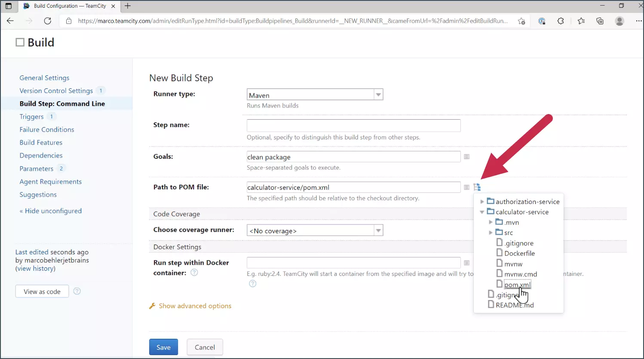Expand the src folder in tree
This screenshot has height=359, width=644.
[491, 232]
